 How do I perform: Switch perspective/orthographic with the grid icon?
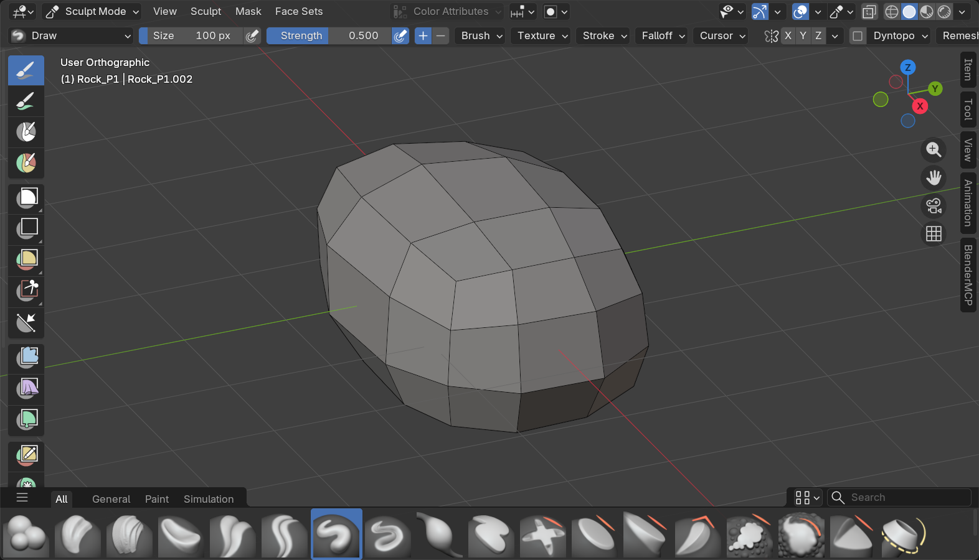pyautogui.click(x=934, y=233)
